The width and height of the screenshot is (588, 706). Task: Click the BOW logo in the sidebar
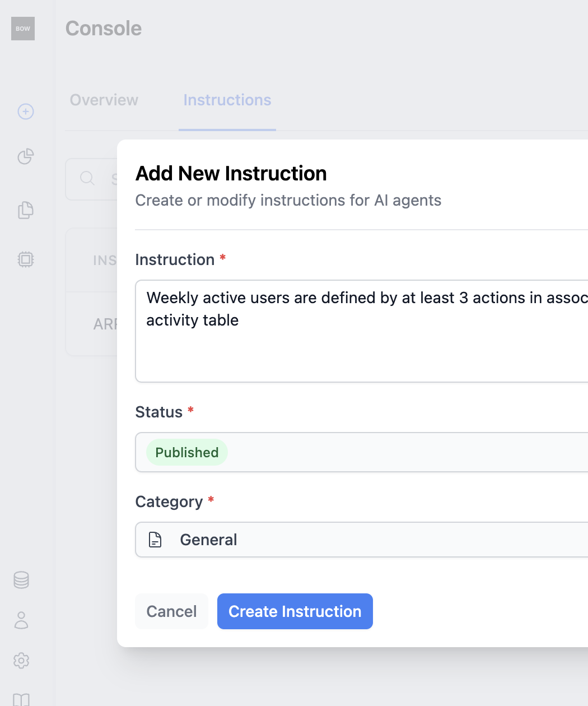[23, 29]
